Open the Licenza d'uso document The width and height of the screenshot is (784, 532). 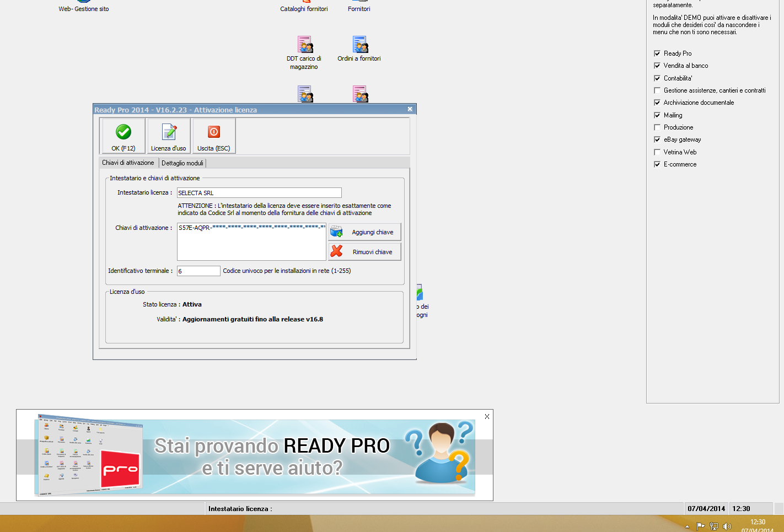(169, 136)
